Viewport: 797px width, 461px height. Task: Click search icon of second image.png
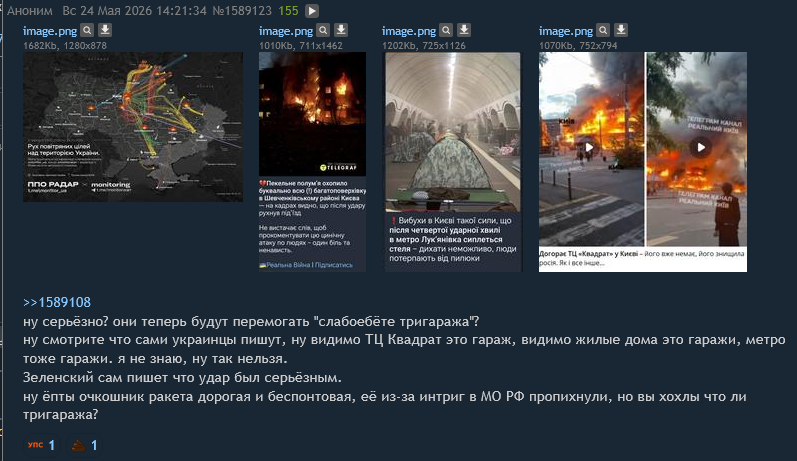[x=323, y=30]
